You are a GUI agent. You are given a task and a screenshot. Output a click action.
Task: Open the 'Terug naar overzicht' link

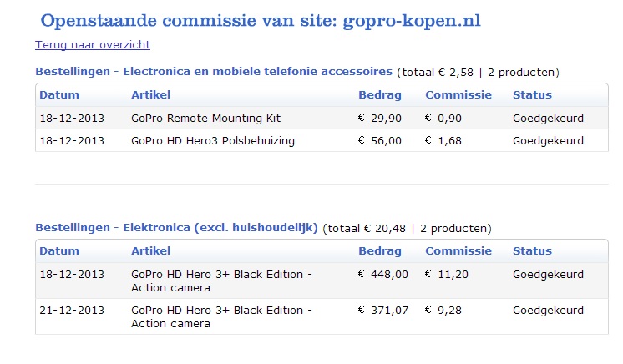pos(93,44)
